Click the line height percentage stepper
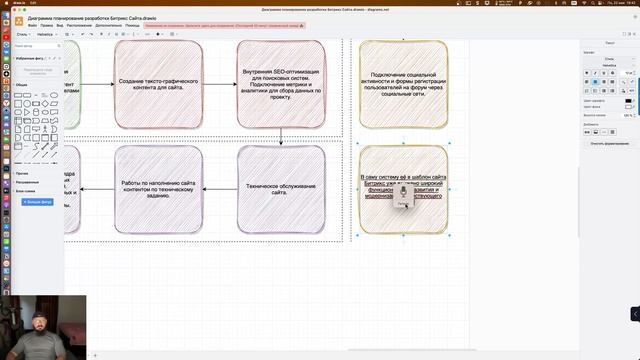Screen dimensions: 640x360 click(634, 116)
